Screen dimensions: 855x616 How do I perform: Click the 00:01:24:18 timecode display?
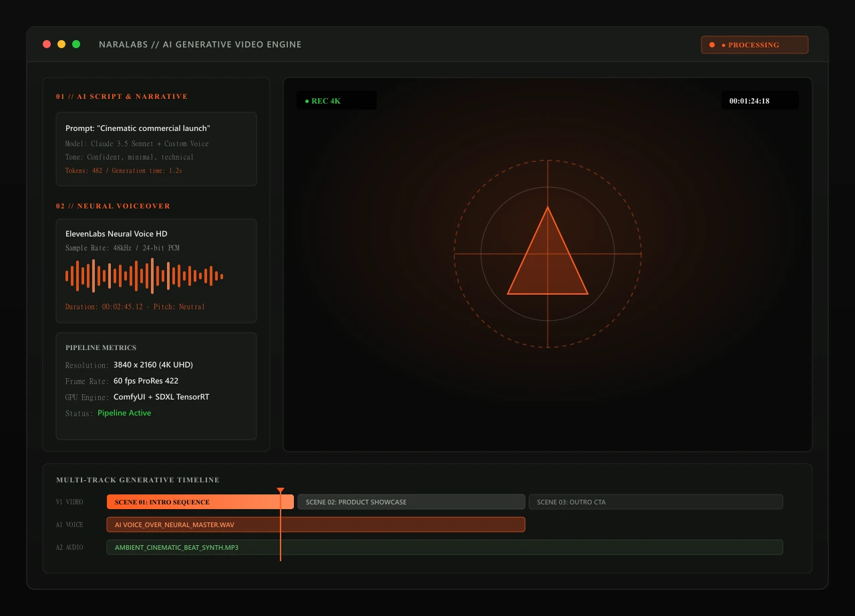(760, 101)
